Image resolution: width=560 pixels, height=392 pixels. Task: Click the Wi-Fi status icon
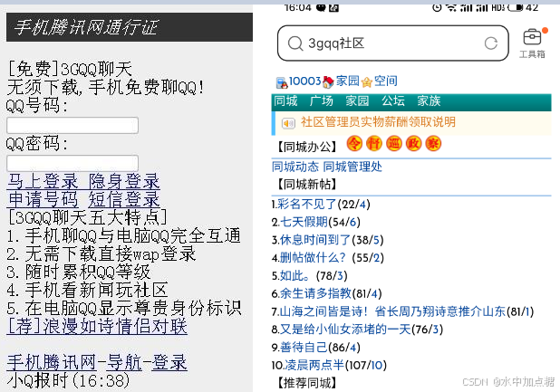(x=451, y=7)
